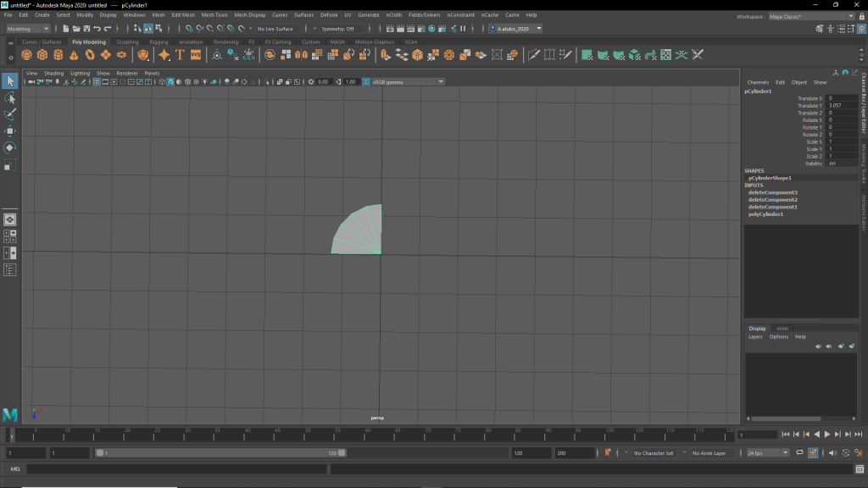Select the polygon Type text tool
This screenshot has width=868, height=488.
point(180,55)
